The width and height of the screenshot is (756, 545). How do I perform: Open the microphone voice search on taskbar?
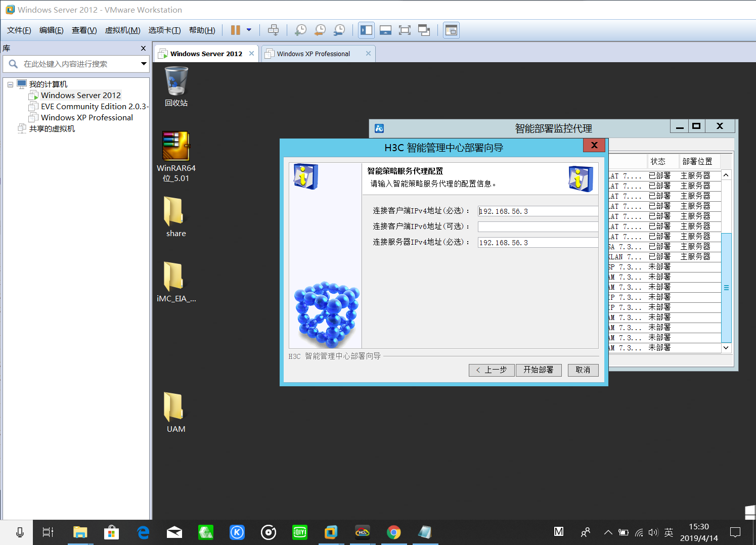point(20,532)
